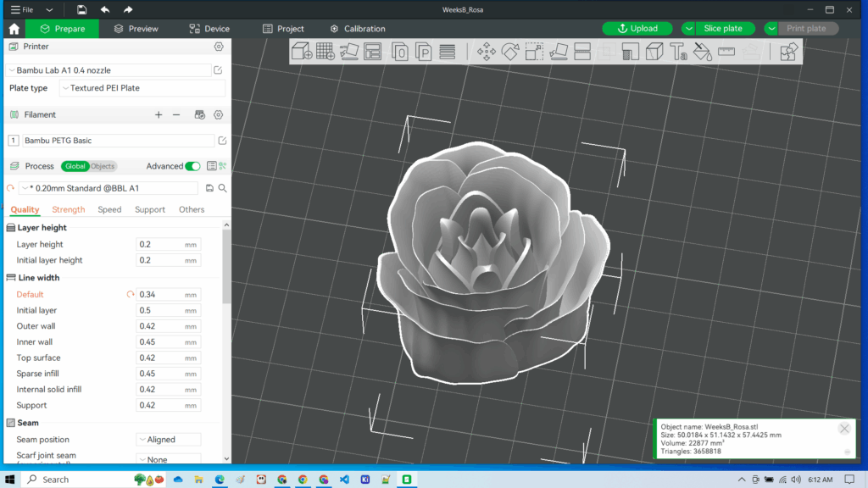The image size is (868, 488).
Task: Select the Move tool
Action: click(x=487, y=51)
